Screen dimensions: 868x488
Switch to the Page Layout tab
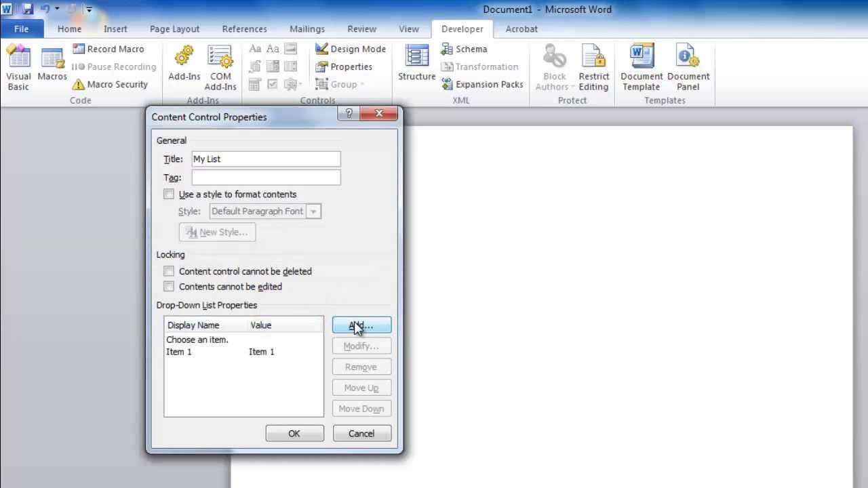click(174, 28)
